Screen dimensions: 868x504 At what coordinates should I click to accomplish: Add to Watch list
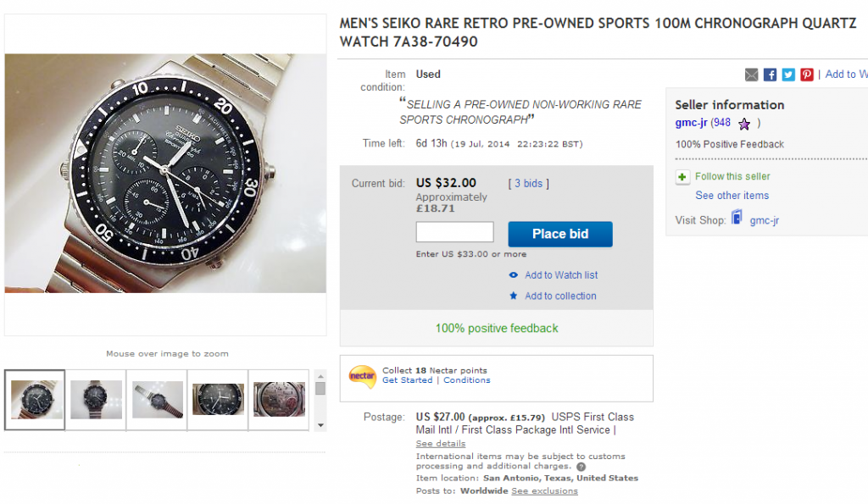tap(561, 275)
